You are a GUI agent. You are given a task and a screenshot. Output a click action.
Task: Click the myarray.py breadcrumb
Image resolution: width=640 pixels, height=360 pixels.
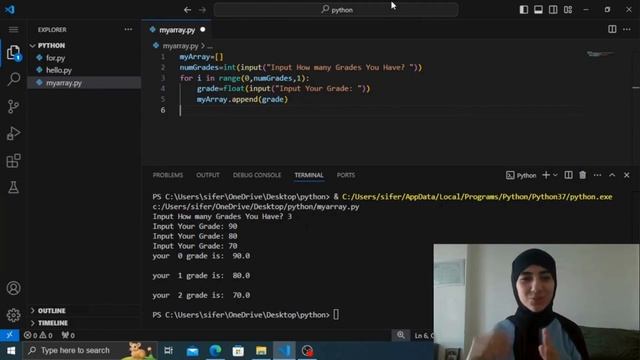coord(180,46)
